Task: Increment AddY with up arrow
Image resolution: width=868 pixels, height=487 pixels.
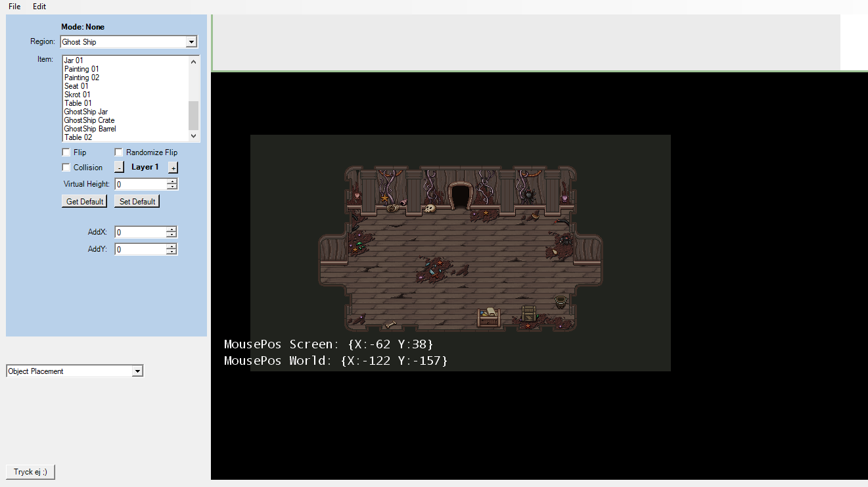Action: 171,246
